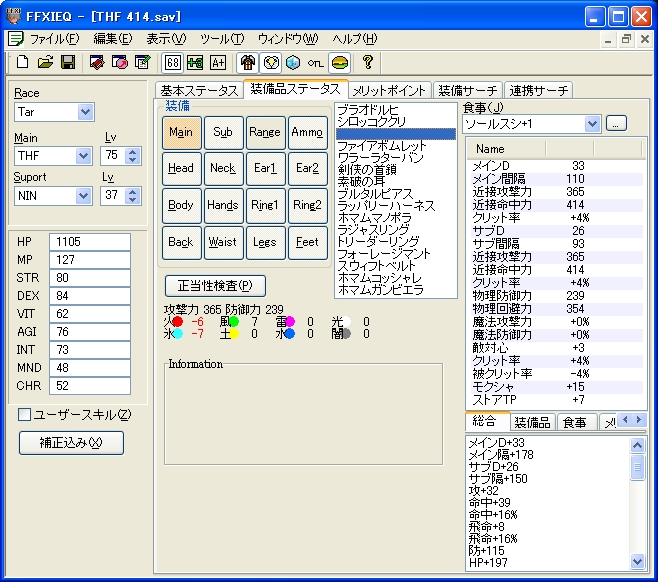
Task: Select the Waist equipment slot button
Action: point(223,243)
